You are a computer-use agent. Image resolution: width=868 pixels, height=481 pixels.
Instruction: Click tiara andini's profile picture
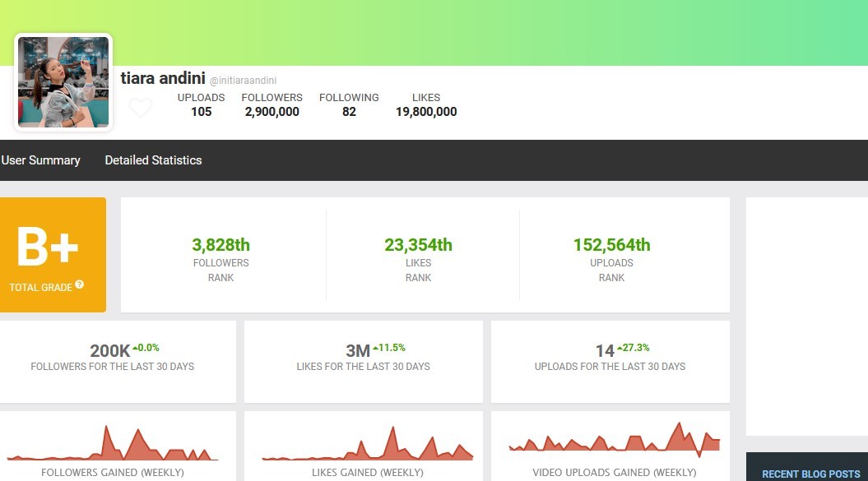63,82
